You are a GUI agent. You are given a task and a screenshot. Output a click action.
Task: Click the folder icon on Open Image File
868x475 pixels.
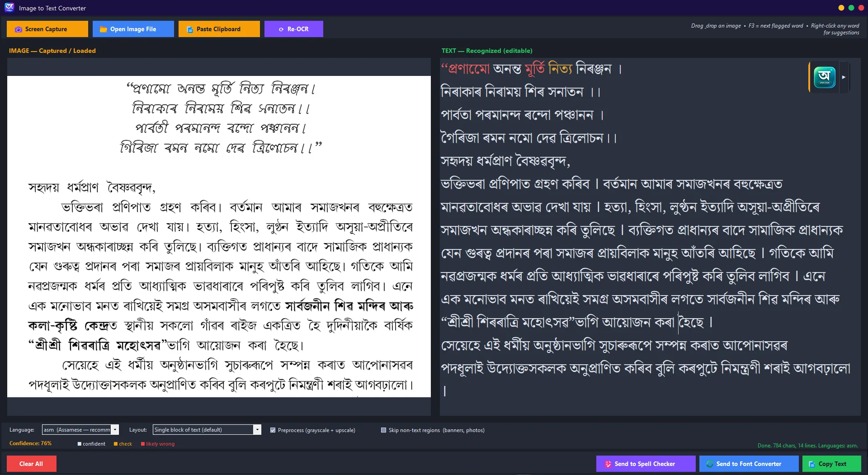[104, 29]
